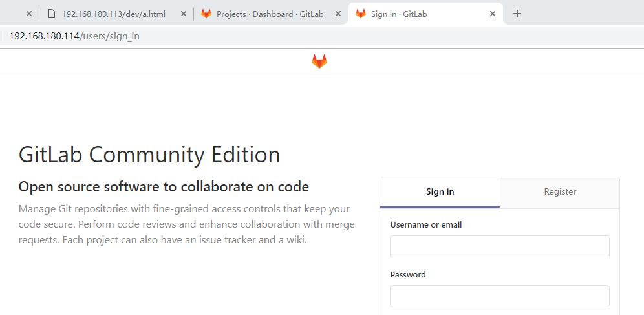Click the GitLab favicon on Projects Dashboard tab
The height and width of the screenshot is (315, 644).
[x=206, y=14]
